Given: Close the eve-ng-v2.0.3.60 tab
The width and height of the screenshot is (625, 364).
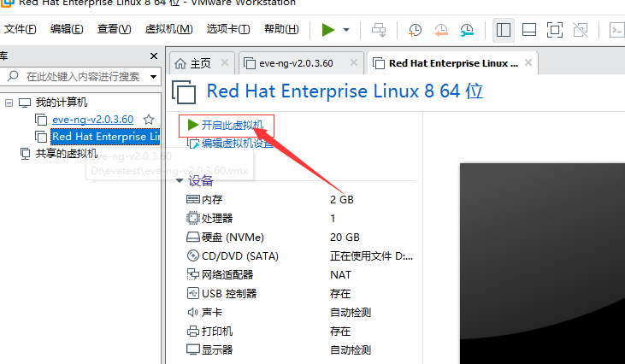Looking at the screenshot, I should click(x=354, y=62).
